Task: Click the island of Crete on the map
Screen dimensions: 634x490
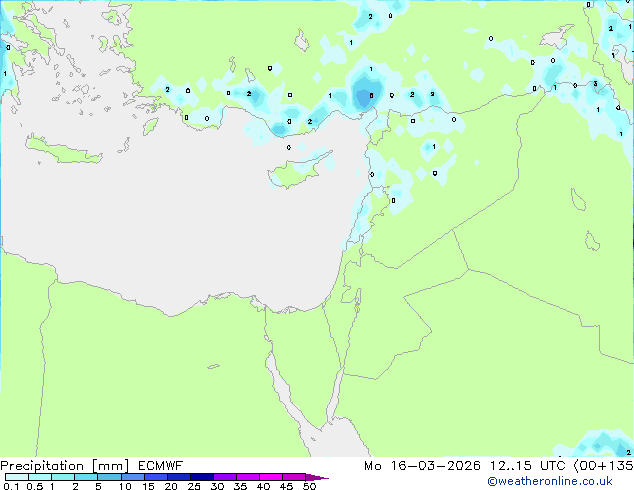Action: click(63, 150)
